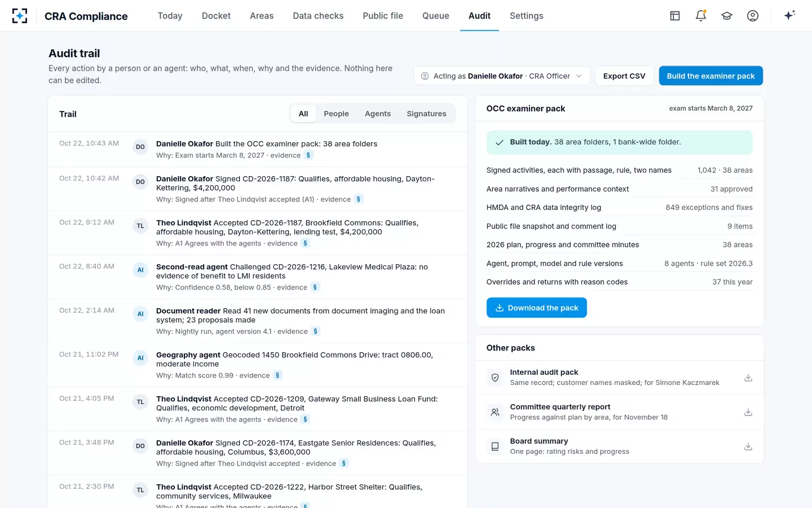Select 'Overrides and returns with reason codes' row

(619, 282)
